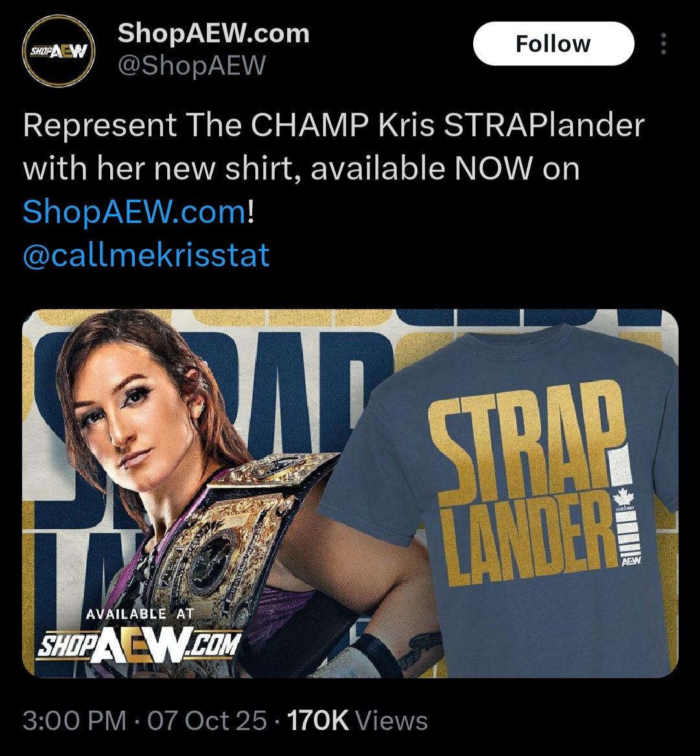
Task: Click the tweet text about Kris STRAPlander
Action: tap(333, 168)
